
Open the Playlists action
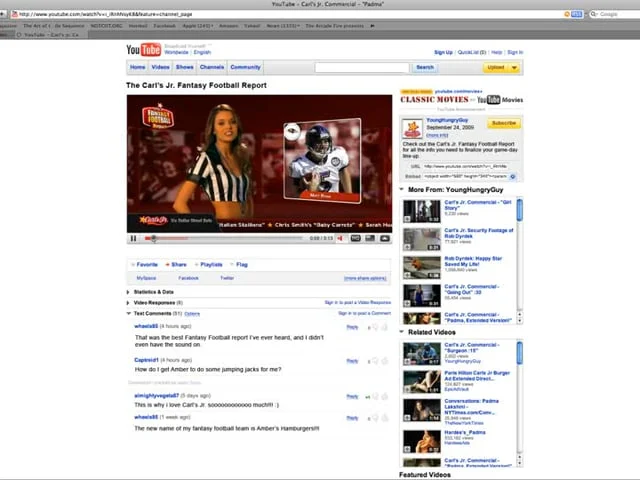coord(209,264)
